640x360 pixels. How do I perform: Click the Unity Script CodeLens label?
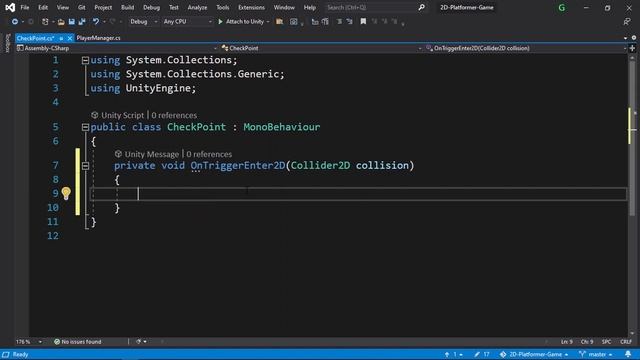[x=122, y=116]
